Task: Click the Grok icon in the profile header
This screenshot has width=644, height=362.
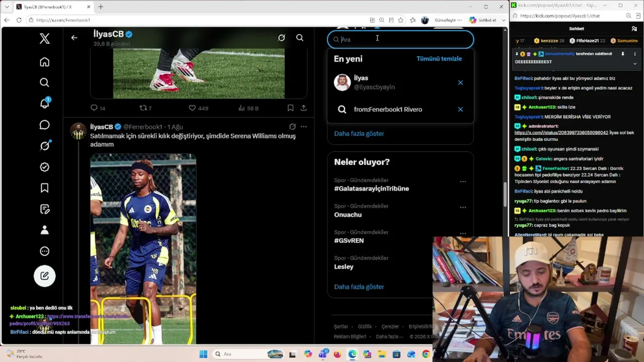Action: click(282, 38)
